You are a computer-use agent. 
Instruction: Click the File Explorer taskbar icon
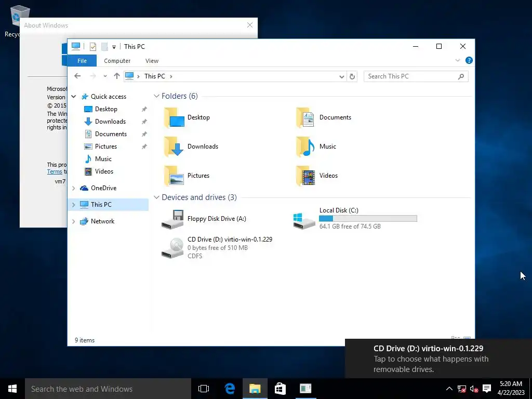pos(255,389)
